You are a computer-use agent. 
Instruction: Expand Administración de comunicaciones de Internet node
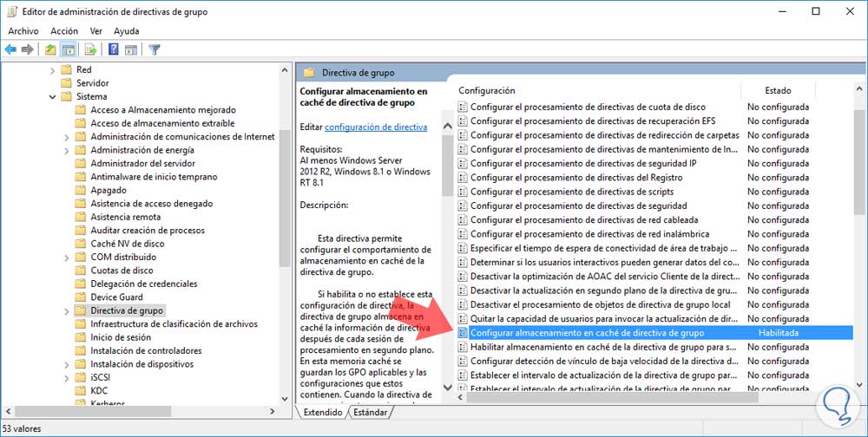click(67, 137)
